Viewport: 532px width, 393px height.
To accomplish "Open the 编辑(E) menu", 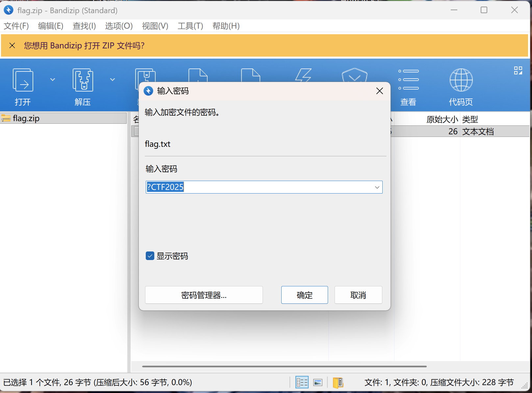I will (51, 26).
